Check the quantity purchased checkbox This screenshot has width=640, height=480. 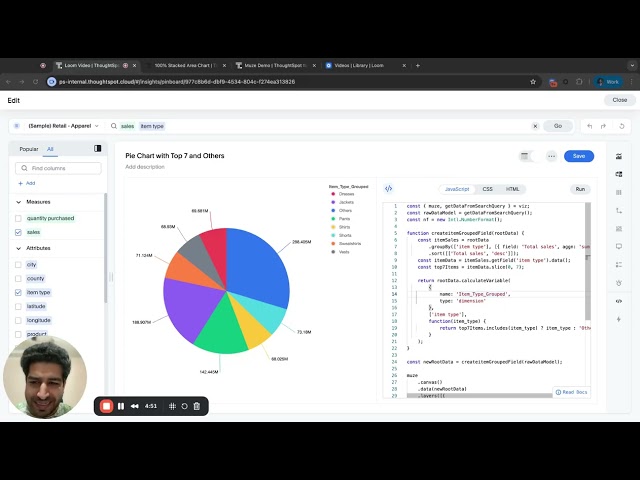[x=18, y=218]
